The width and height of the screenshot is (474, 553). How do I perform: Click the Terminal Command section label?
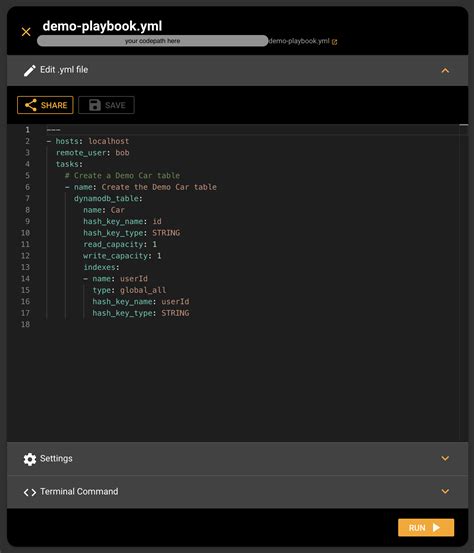click(79, 491)
